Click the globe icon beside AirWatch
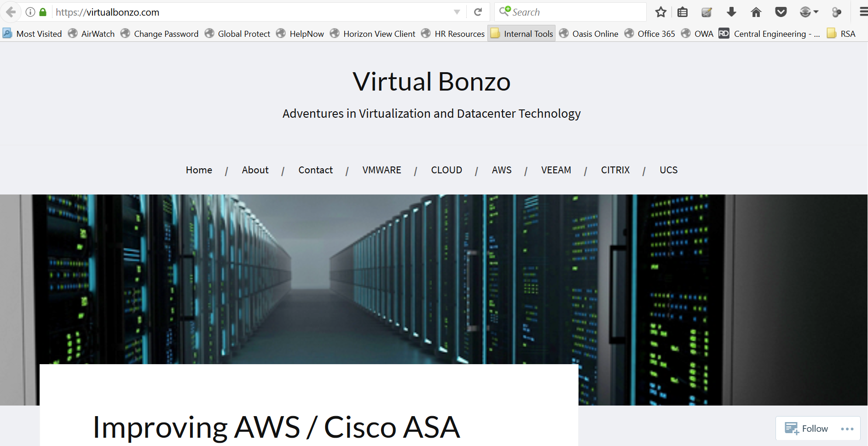 coord(73,33)
